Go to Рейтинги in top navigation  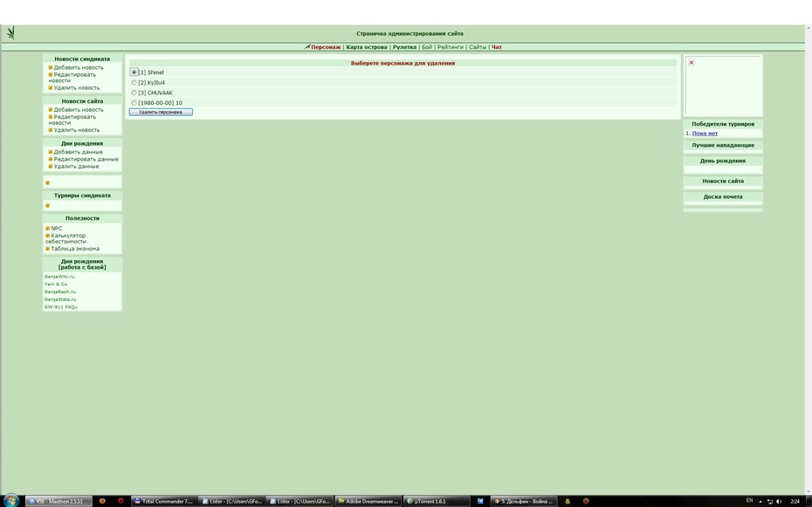[450, 47]
